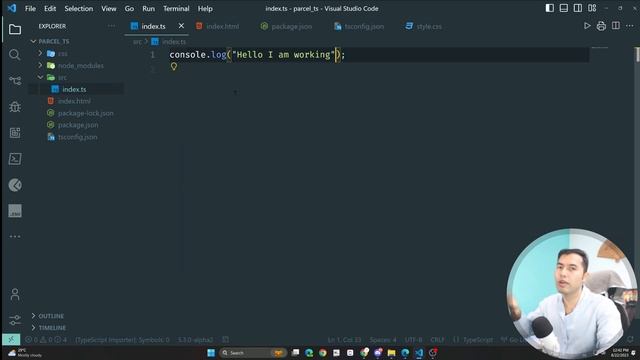Switch to the style.css tab
Viewport: 640px width, 360px height.
pyautogui.click(x=424, y=26)
